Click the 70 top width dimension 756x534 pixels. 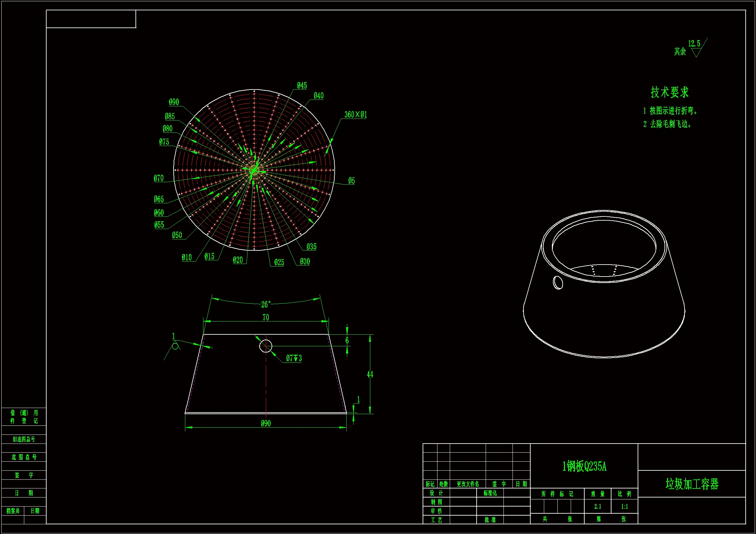click(x=266, y=318)
